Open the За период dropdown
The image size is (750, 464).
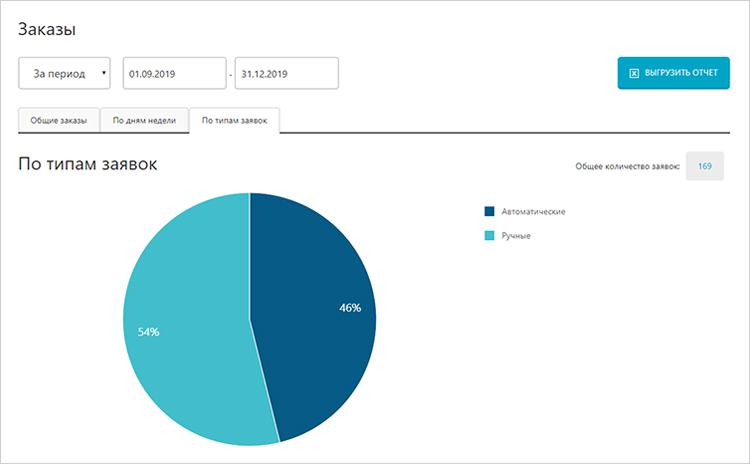pos(65,74)
